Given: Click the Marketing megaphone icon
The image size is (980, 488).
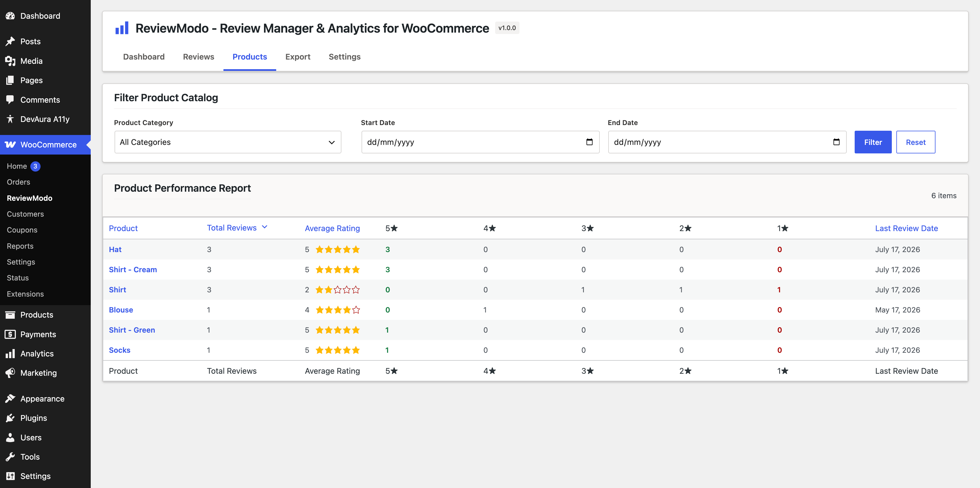Looking at the screenshot, I should pos(10,373).
